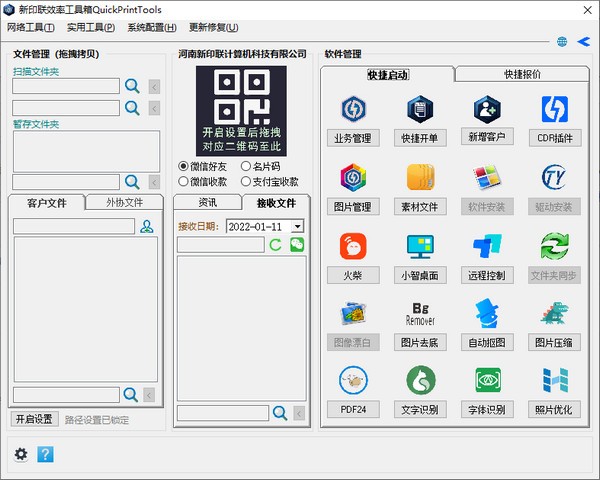
Task: Choose the 名片码 radio option
Action: [246, 166]
